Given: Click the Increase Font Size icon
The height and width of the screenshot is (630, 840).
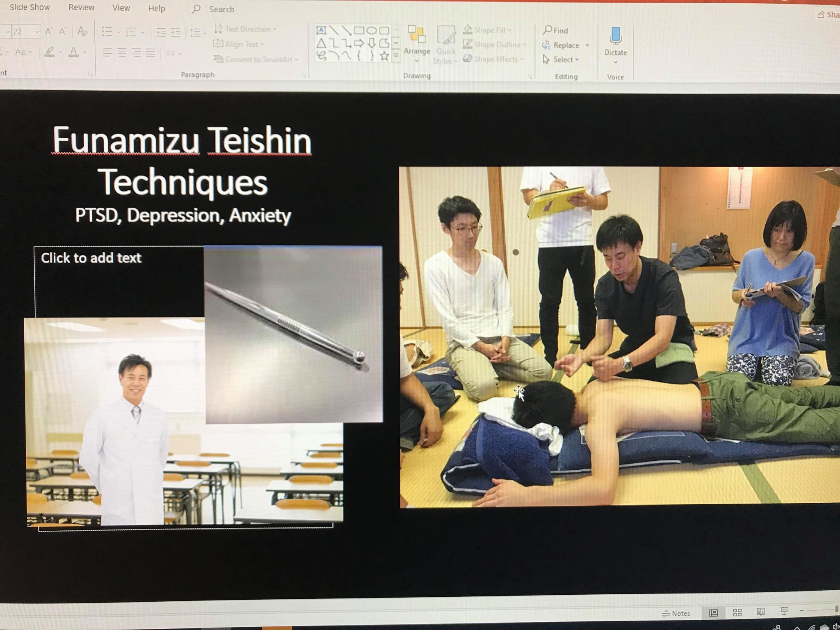Looking at the screenshot, I should (50, 30).
